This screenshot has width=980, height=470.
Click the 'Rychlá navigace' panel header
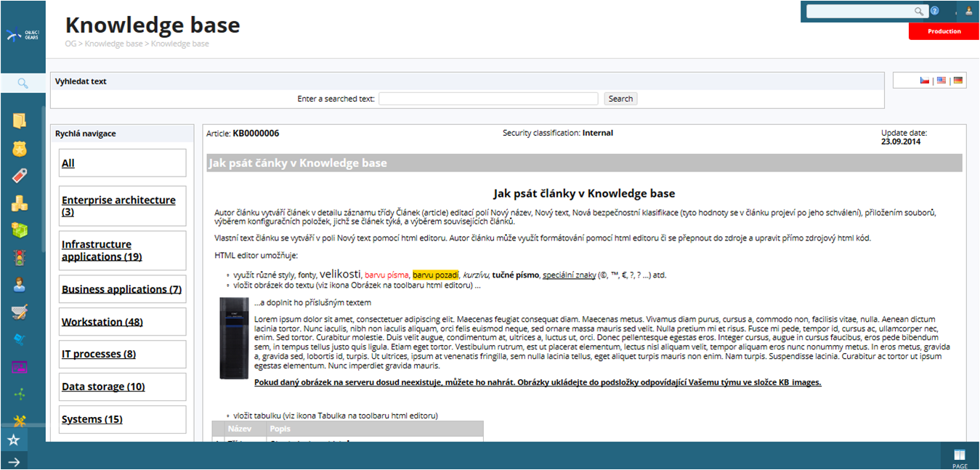[x=122, y=134]
